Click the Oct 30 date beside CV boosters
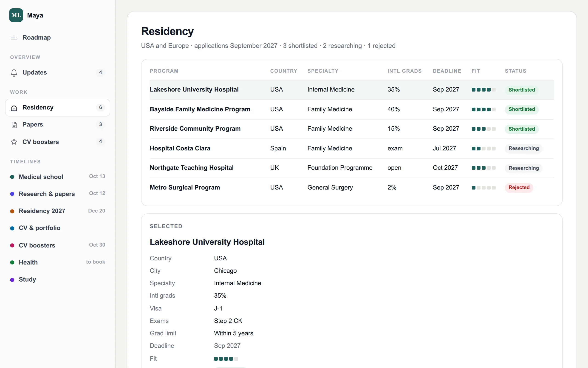This screenshot has height=368, width=588. pyautogui.click(x=97, y=245)
